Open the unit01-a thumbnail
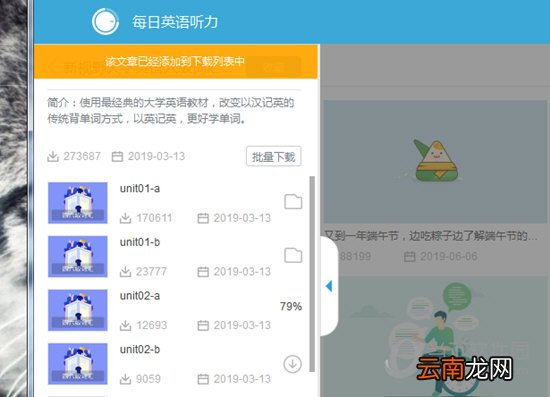550x397 pixels. 78,203
